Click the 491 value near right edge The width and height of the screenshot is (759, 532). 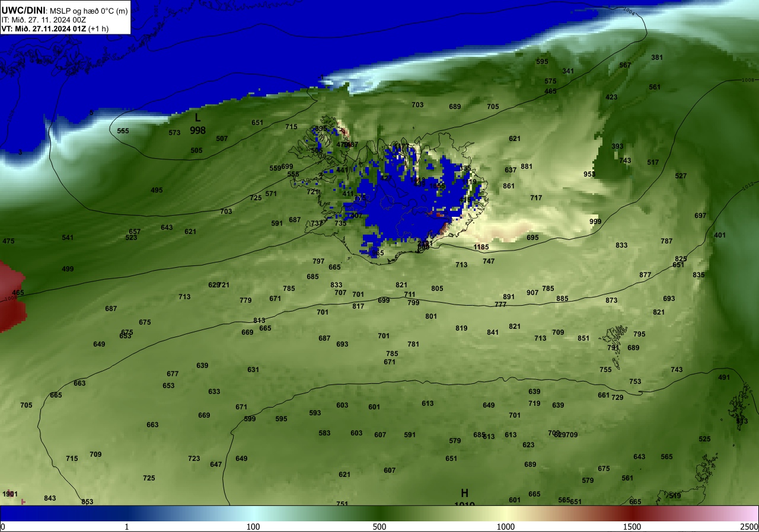tap(724, 377)
